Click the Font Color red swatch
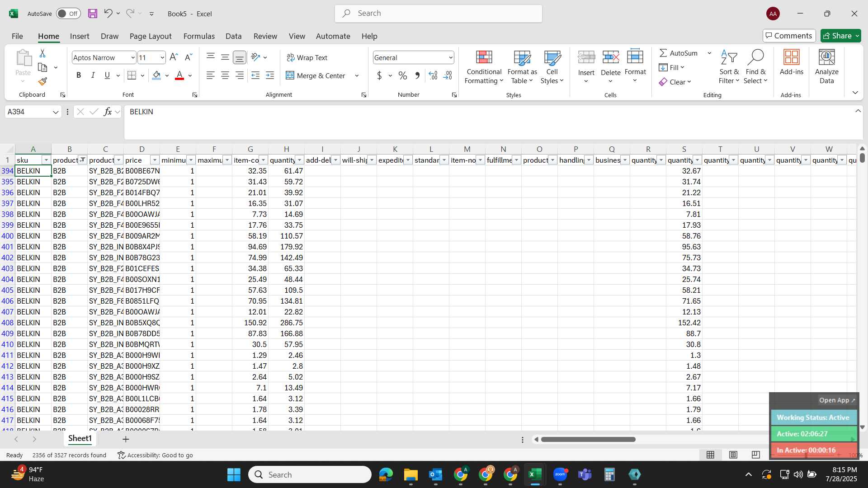868x488 pixels. tap(179, 75)
